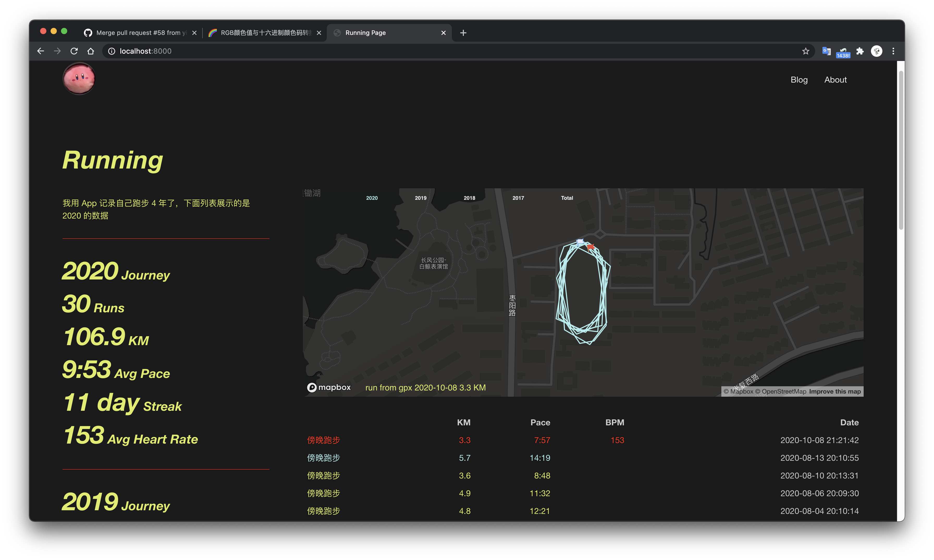Select the 2019 year filter on the map
The image size is (934, 560).
click(420, 198)
